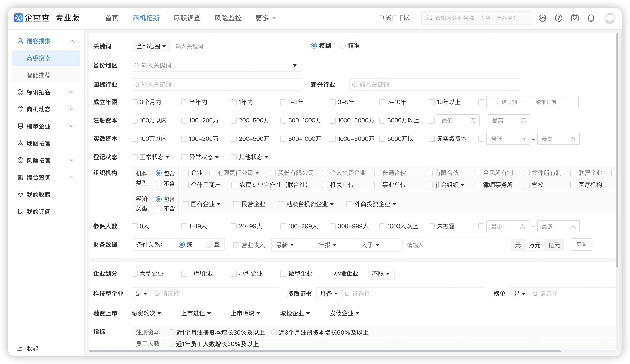Check the 3个月内 establishment checkbox
The image size is (630, 364).
(x=135, y=102)
